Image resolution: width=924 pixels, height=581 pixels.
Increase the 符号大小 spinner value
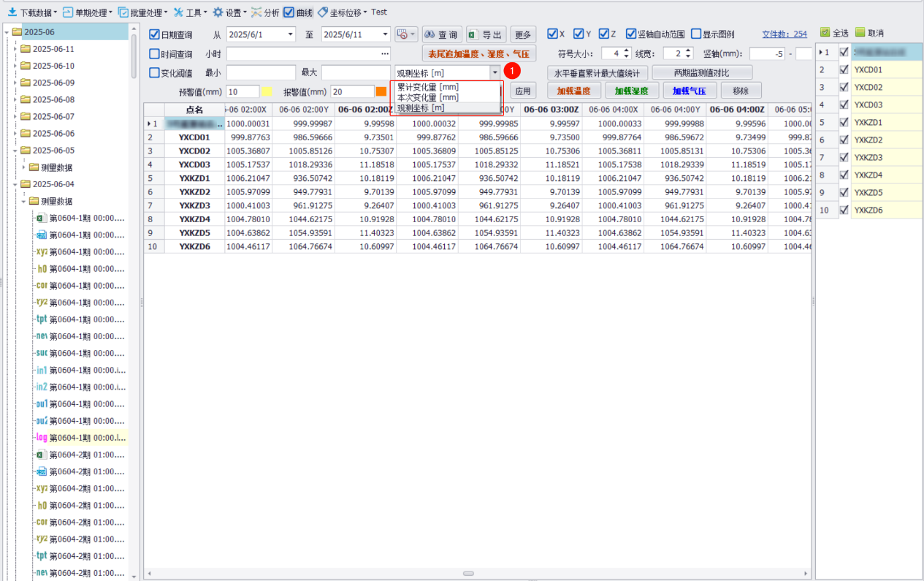click(x=627, y=50)
